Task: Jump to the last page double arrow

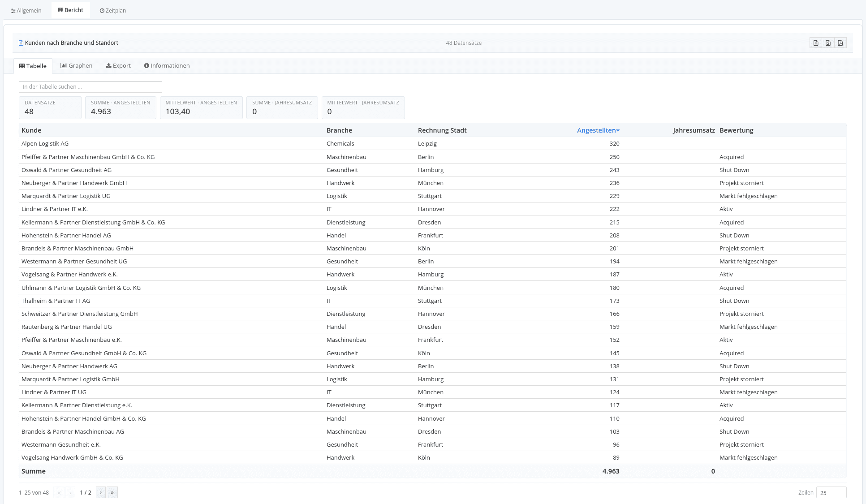Action: click(x=112, y=492)
